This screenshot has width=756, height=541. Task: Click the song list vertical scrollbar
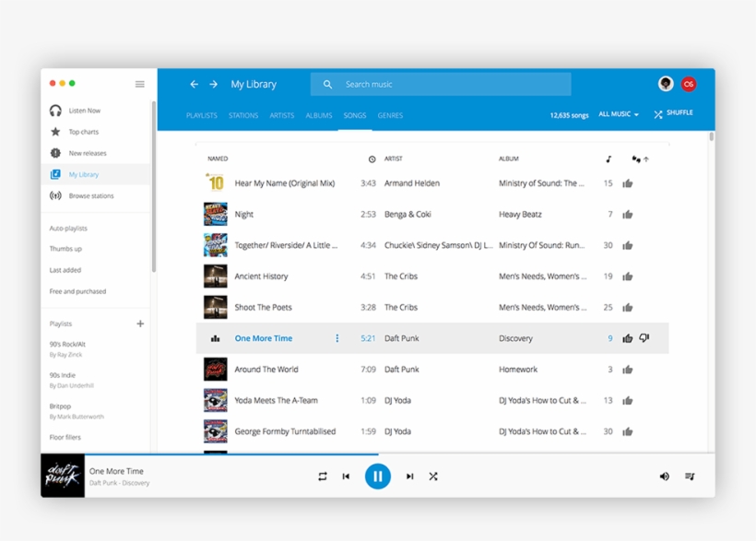point(711,137)
